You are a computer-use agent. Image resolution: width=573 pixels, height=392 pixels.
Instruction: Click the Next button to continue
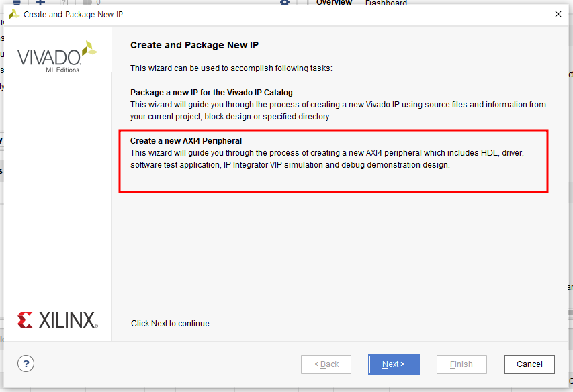coord(394,364)
